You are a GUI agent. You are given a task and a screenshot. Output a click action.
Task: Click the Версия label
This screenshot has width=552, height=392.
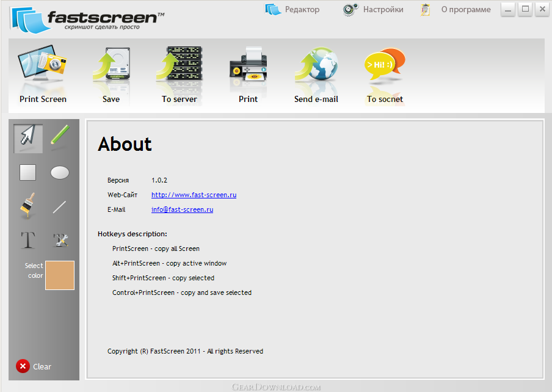coord(118,181)
